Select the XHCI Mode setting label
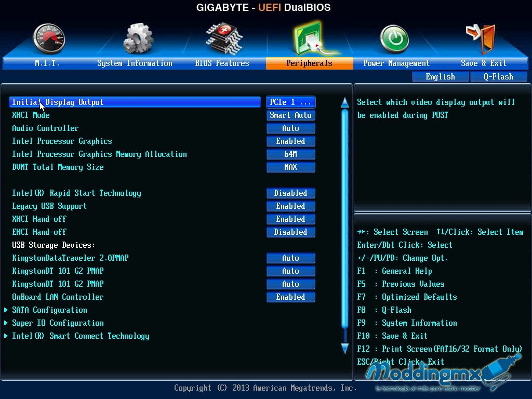The width and height of the screenshot is (532, 399). [x=31, y=115]
